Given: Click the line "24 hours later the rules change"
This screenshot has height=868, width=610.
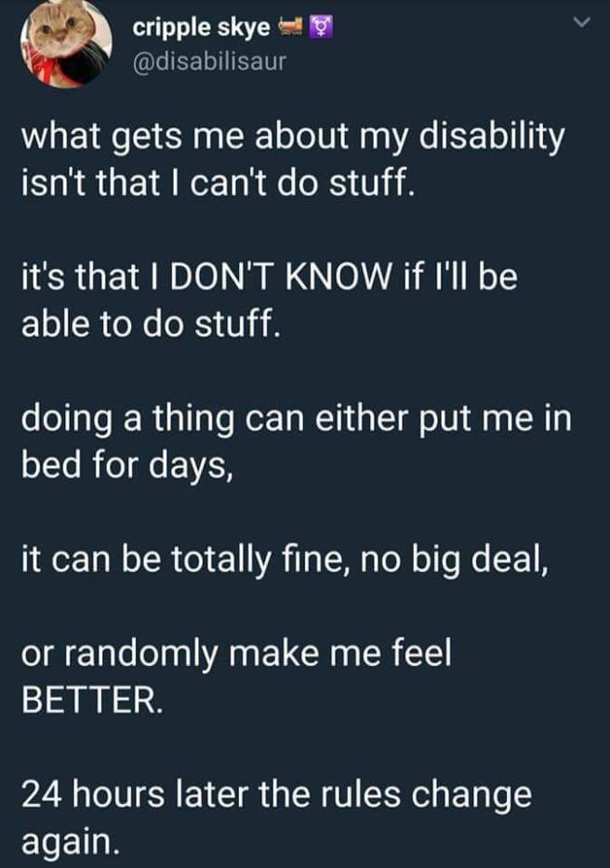Looking at the screenshot, I should coord(276,795).
